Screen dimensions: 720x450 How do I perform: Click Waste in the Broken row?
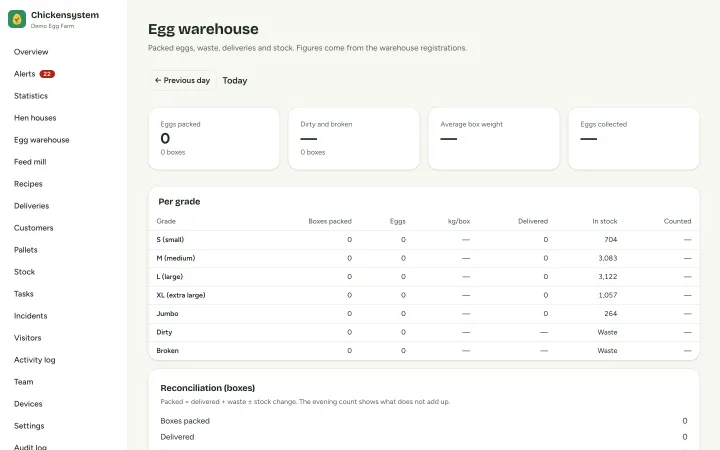click(607, 350)
